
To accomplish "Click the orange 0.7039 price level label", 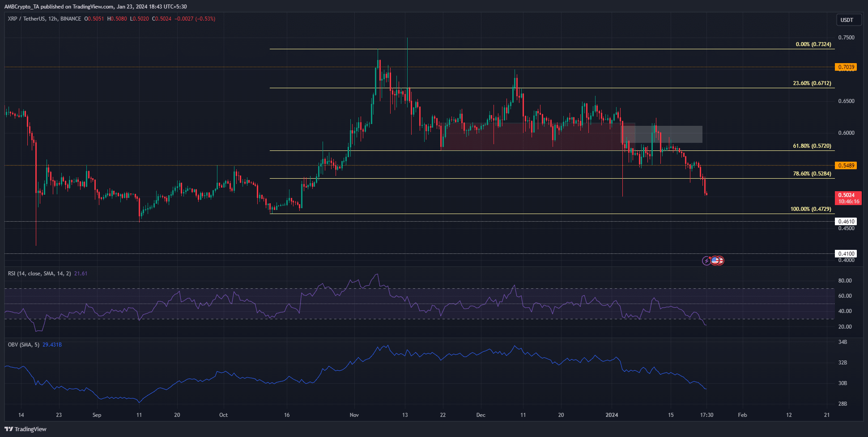I will pyautogui.click(x=846, y=67).
